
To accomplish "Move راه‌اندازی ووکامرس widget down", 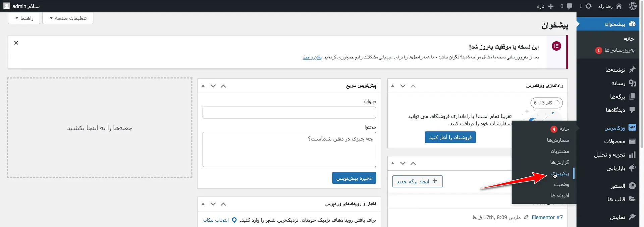I will [x=403, y=86].
